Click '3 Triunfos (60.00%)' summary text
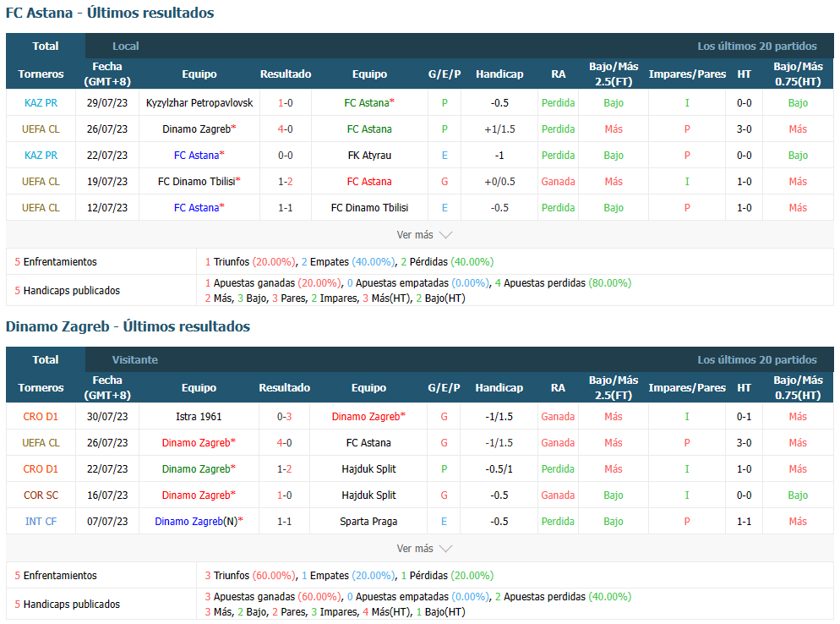Viewport: 840px width, 624px height. pyautogui.click(x=250, y=576)
